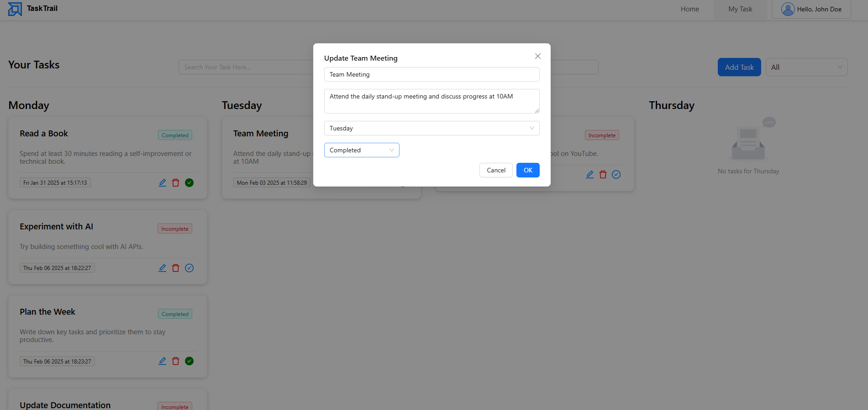
Task: Delete the Read a Book task
Action: tap(176, 182)
